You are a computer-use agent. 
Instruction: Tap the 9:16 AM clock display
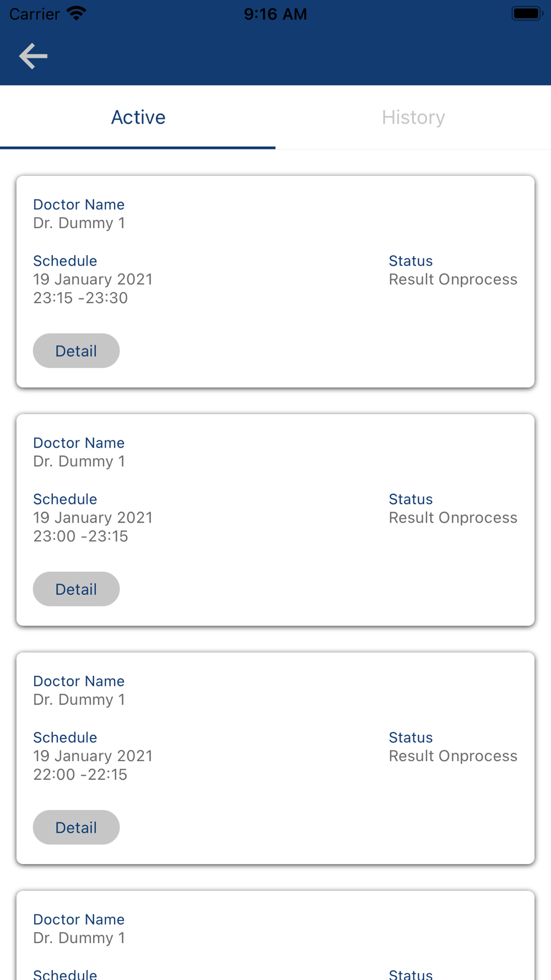click(275, 14)
